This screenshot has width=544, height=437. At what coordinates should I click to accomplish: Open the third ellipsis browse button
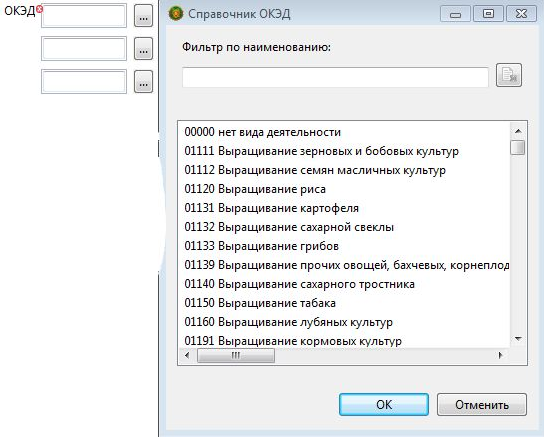tap(143, 82)
